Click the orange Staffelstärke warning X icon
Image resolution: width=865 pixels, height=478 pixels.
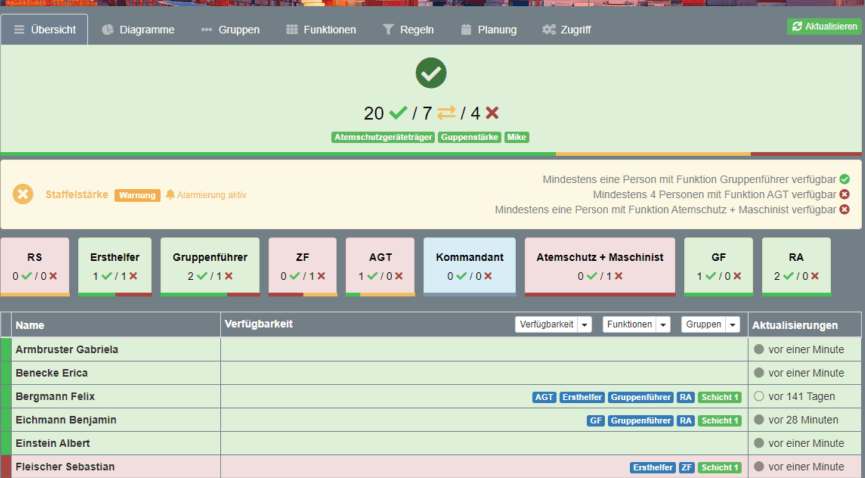(23, 194)
